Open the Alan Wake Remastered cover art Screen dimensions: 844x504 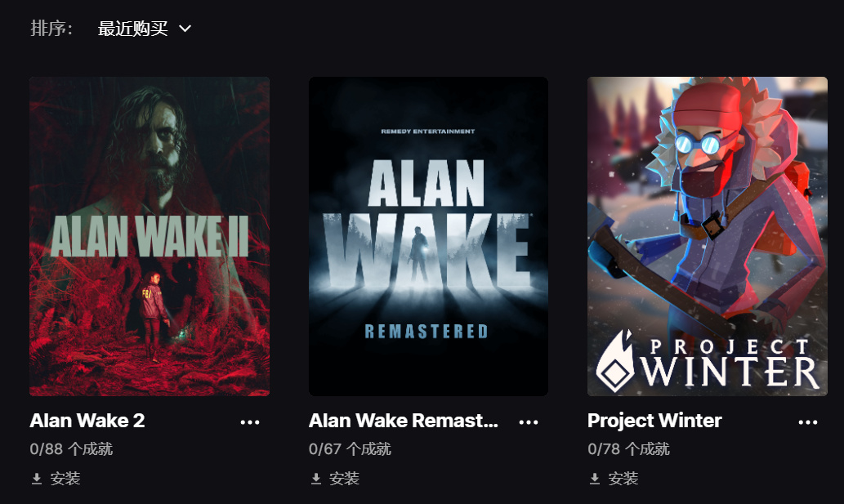[428, 236]
